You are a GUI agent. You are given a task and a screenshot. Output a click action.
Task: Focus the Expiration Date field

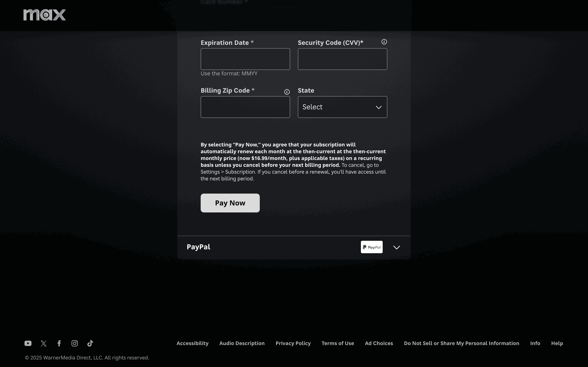point(245,59)
